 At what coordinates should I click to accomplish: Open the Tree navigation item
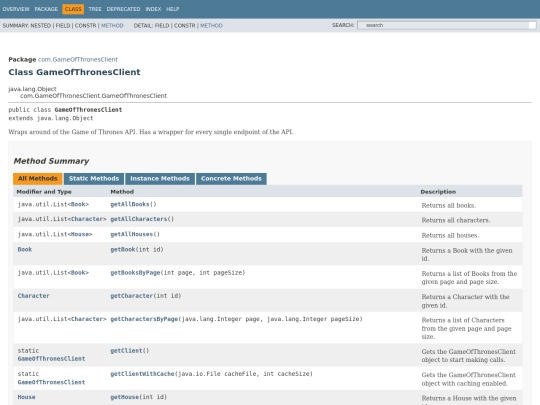[95, 9]
